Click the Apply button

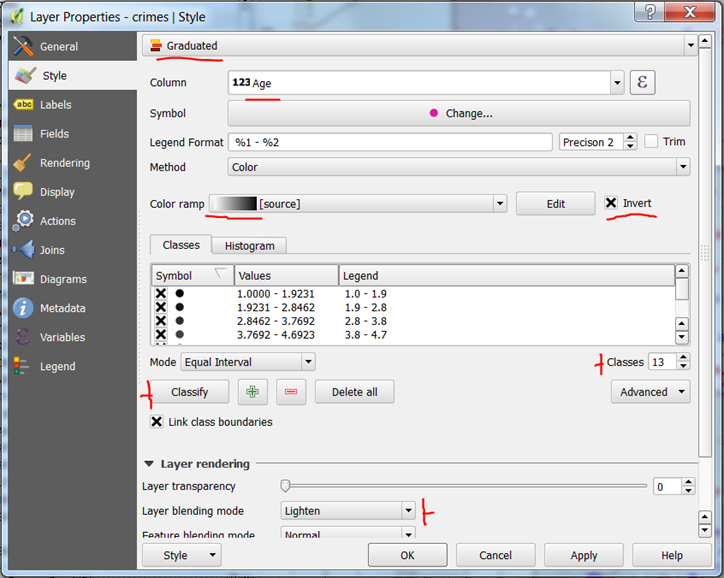(584, 555)
